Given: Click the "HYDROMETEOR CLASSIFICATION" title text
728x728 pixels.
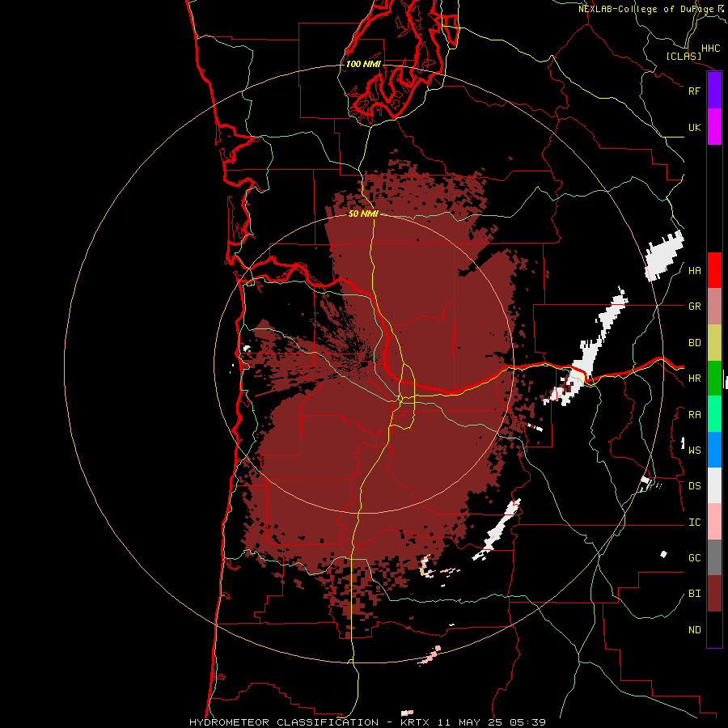Looking at the screenshot, I should click(284, 722).
